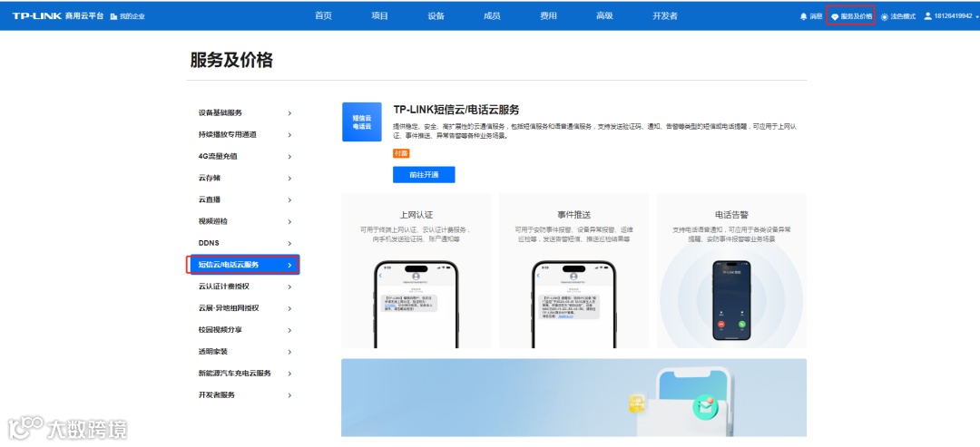The width and height of the screenshot is (980, 447).
Task: Open the 项目 tab in top navigation
Action: pos(380,16)
